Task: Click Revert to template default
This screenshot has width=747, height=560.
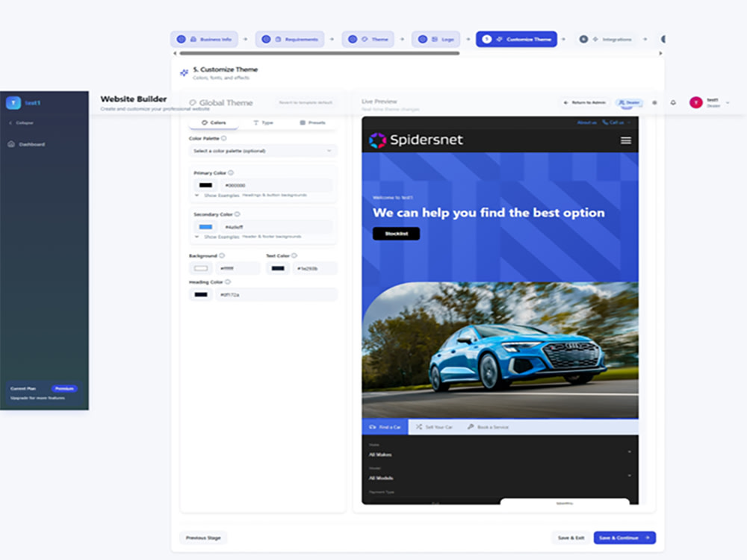Action: coord(306,102)
